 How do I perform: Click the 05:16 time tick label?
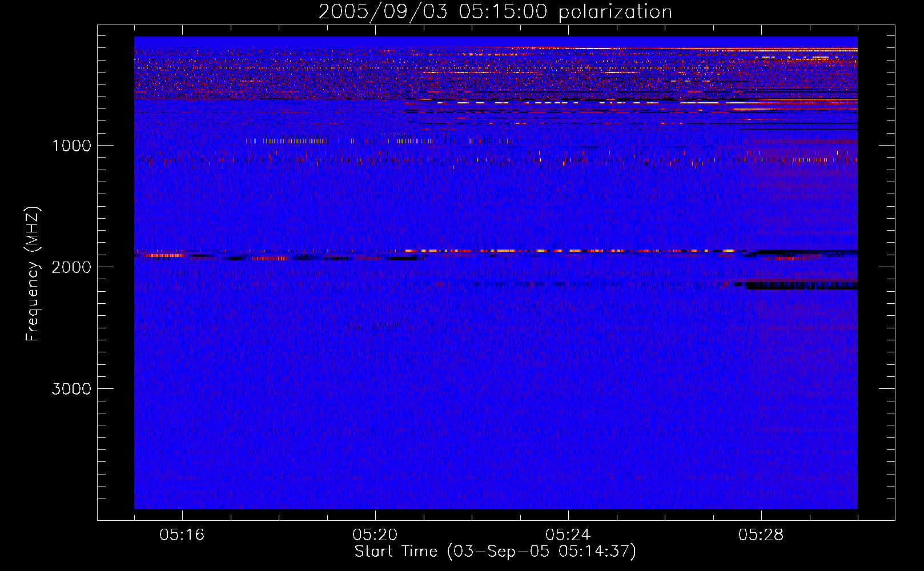pos(182,534)
